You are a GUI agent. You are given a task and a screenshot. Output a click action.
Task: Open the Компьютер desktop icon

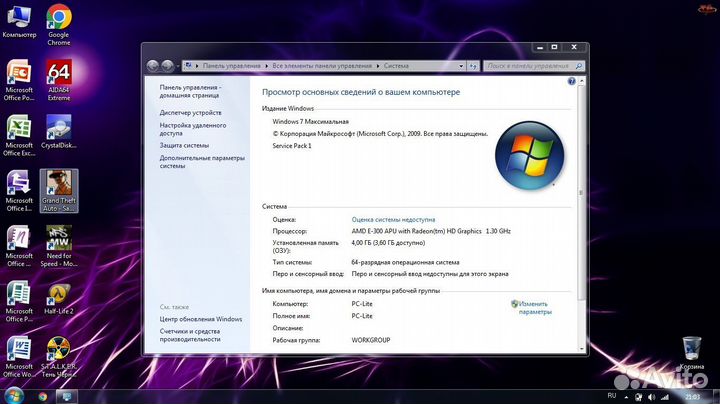tap(19, 21)
